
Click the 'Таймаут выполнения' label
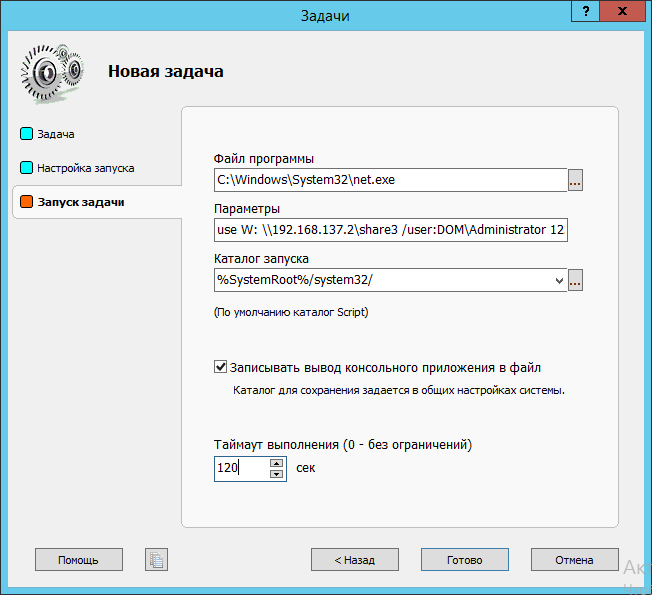(x=343, y=444)
